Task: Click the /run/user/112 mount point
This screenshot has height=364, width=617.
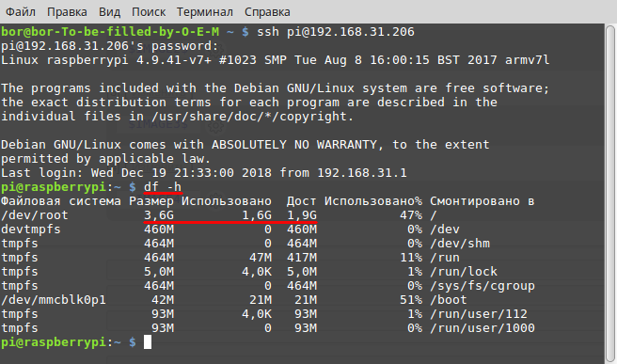Action: (479, 314)
